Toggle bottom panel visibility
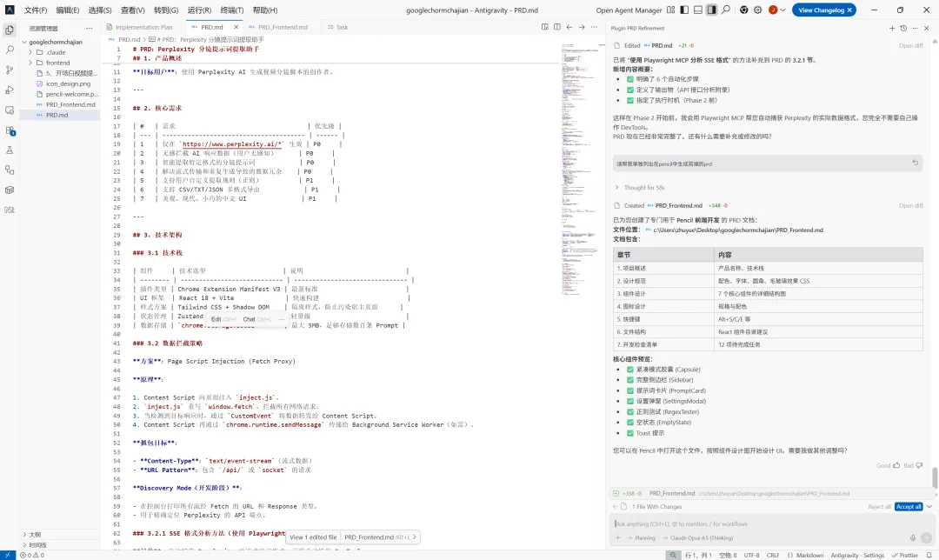 (697, 10)
